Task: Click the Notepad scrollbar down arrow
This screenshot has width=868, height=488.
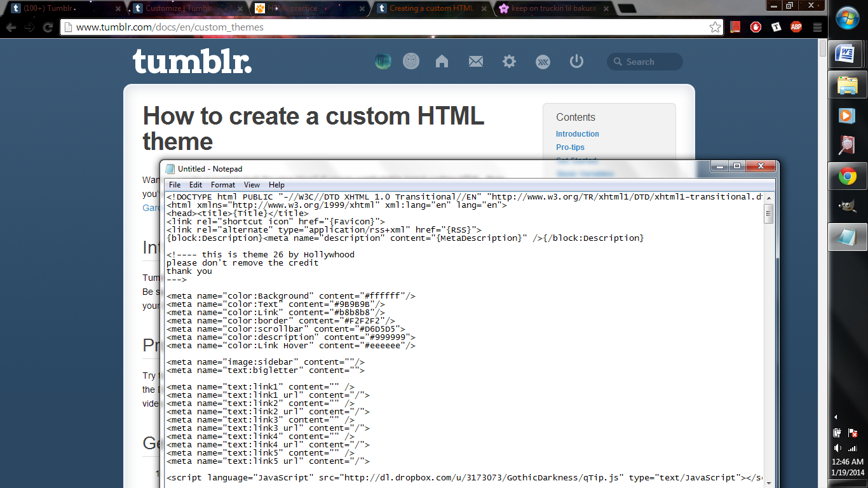Action: click(769, 483)
